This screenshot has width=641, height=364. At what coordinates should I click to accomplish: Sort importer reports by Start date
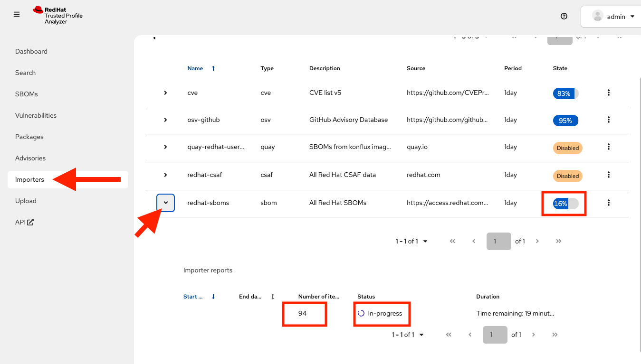click(192, 296)
